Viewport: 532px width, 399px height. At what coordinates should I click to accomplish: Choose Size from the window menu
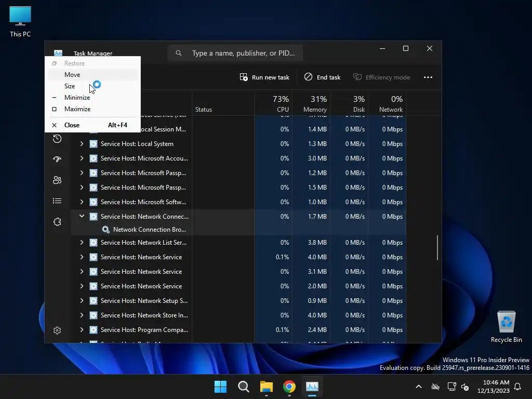pyautogui.click(x=92, y=86)
